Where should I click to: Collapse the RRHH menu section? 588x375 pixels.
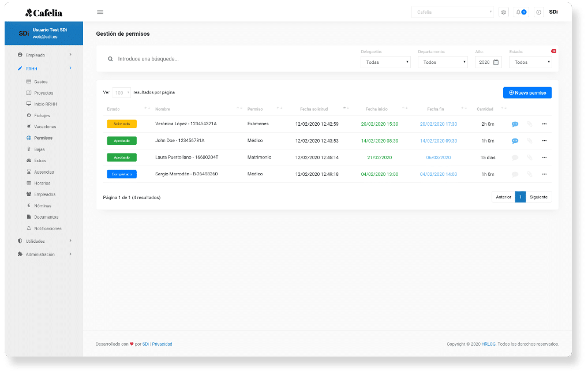[44, 69]
